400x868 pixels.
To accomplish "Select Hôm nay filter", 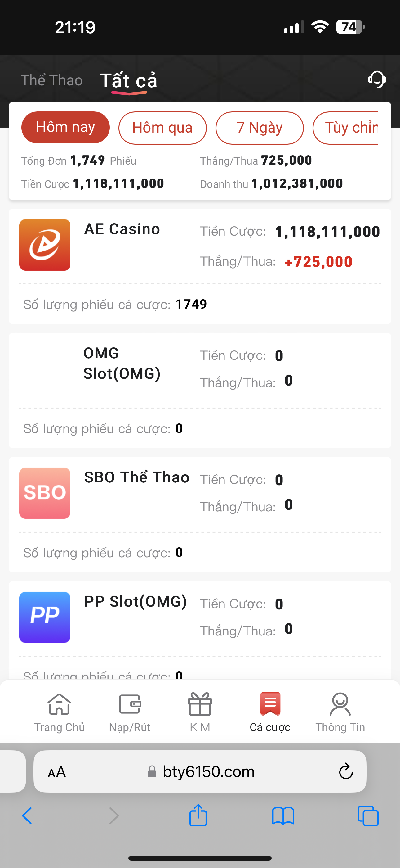I will pyautogui.click(x=65, y=127).
